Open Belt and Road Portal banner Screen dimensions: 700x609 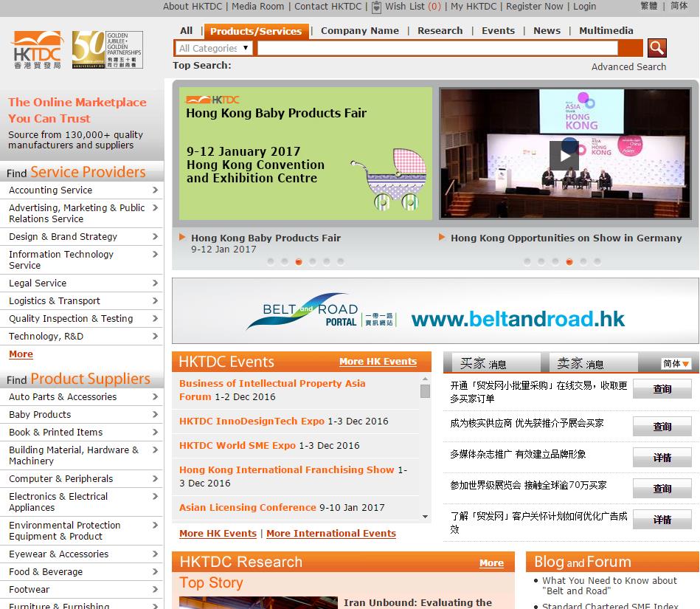pyautogui.click(x=435, y=311)
